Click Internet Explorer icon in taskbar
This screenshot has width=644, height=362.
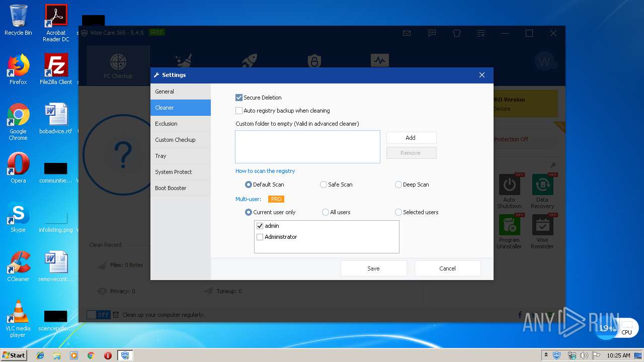click(x=40, y=355)
